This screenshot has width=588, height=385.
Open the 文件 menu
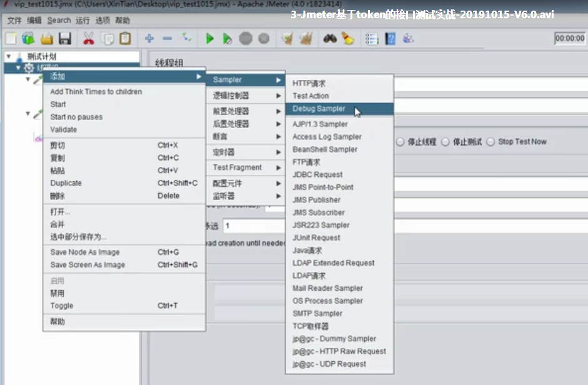pyautogui.click(x=14, y=20)
